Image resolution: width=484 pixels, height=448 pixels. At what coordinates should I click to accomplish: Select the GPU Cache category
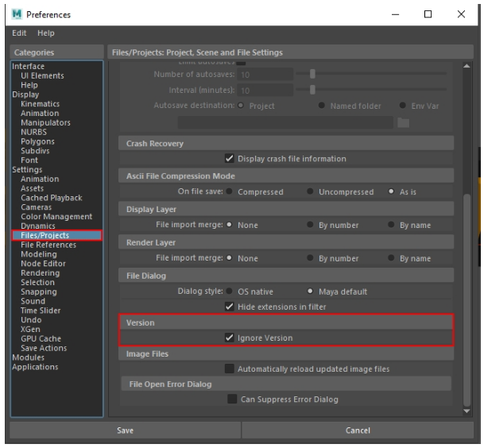(x=41, y=338)
